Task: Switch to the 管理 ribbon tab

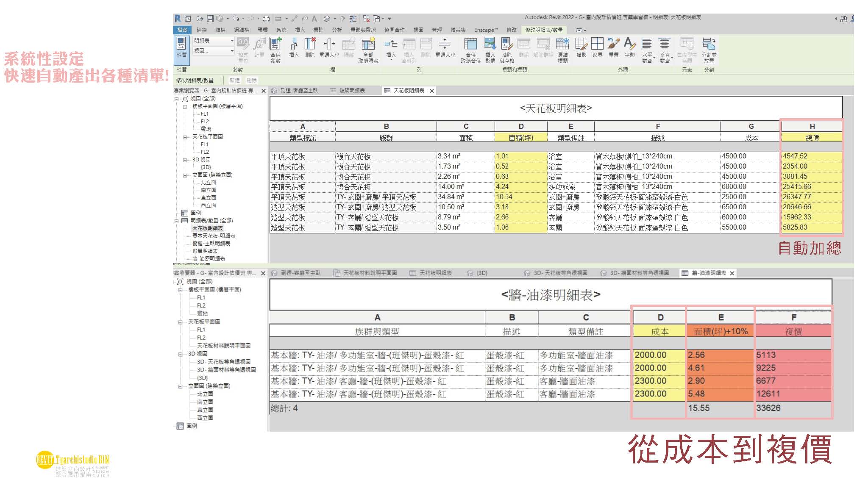Action: click(x=437, y=30)
